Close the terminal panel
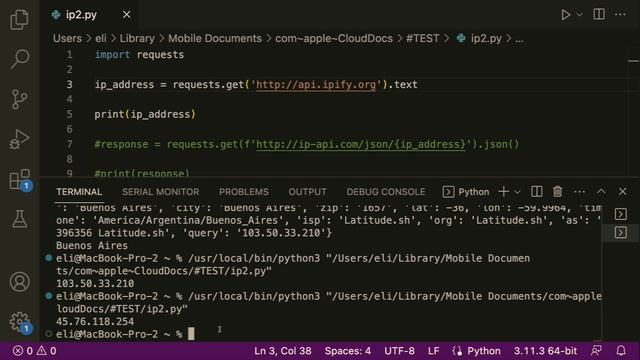The width and height of the screenshot is (640, 360). 622,191
